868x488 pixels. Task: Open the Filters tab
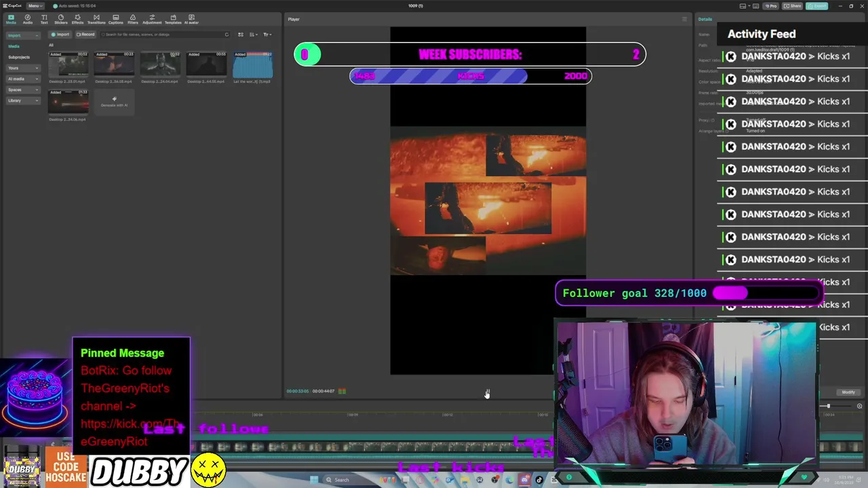[x=133, y=19]
